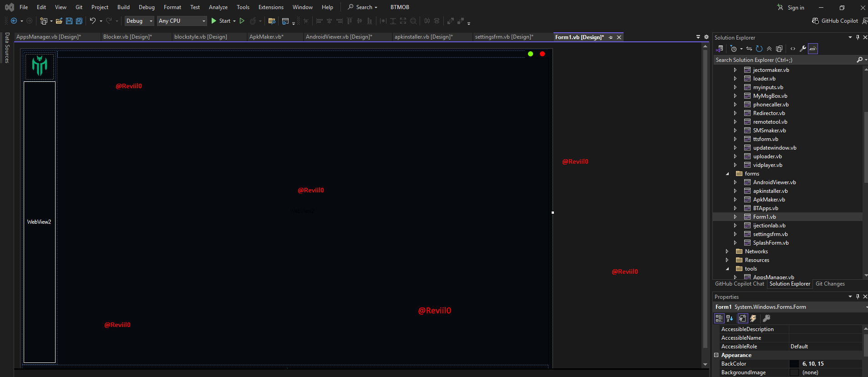
Task: Undo the last action with Undo arrow
Action: (x=92, y=21)
